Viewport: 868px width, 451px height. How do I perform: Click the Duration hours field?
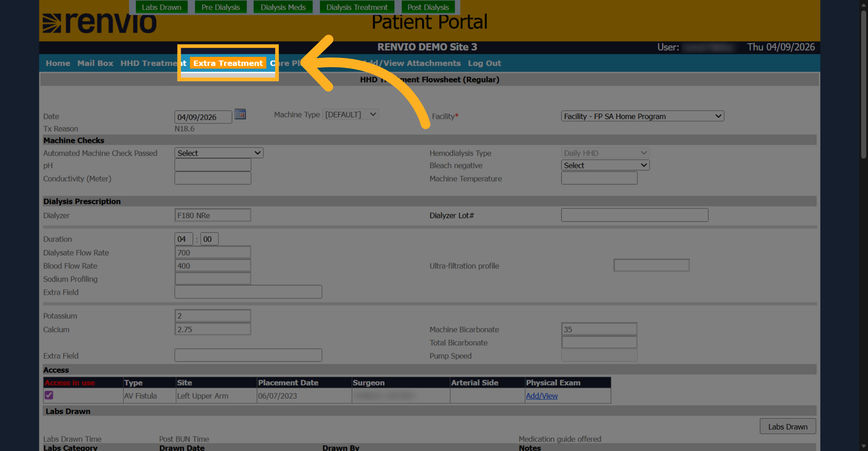[184, 239]
